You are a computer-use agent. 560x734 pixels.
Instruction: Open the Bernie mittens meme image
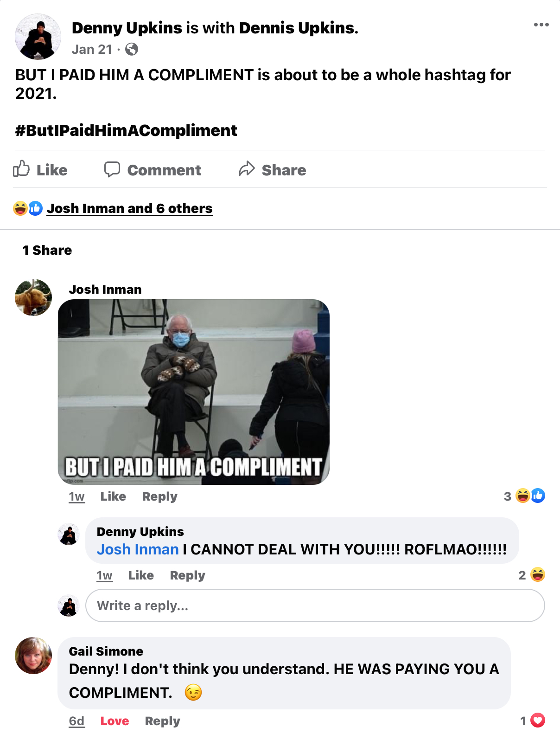pyautogui.click(x=194, y=392)
